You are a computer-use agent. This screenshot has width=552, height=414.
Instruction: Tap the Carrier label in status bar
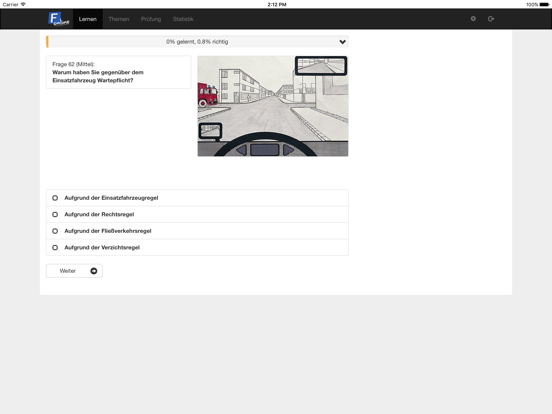(11, 5)
